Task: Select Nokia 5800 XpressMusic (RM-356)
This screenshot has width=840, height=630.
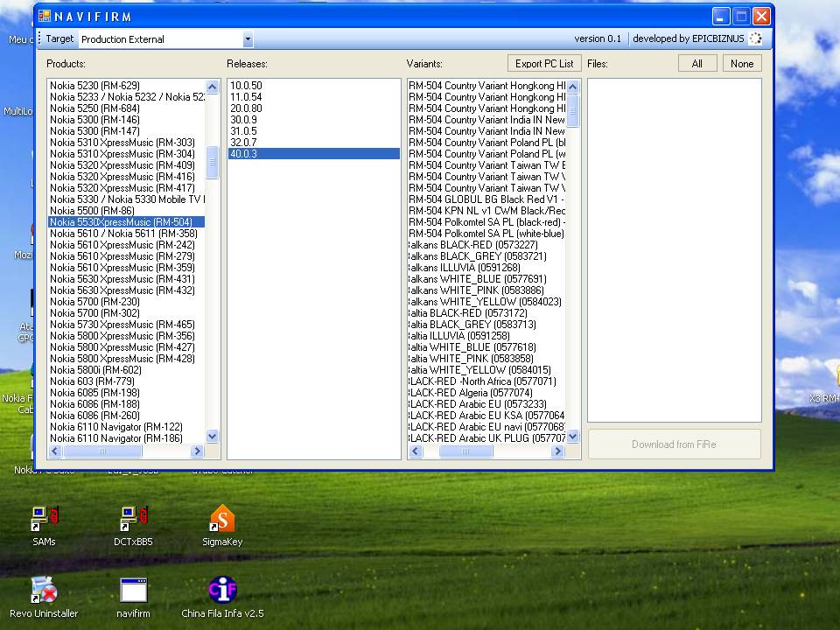Action: [126, 336]
